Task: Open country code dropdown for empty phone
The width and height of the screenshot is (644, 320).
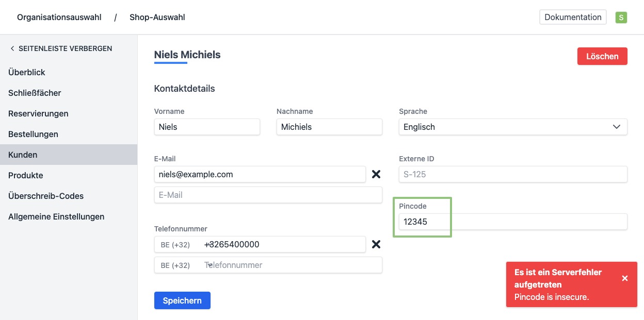Action: pos(178,265)
